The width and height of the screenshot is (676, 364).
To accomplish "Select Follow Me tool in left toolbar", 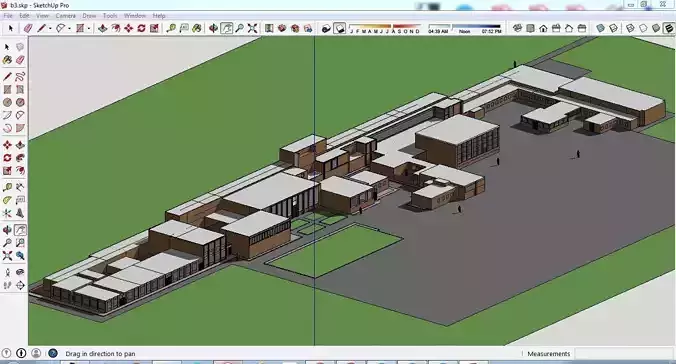I will click(20, 158).
